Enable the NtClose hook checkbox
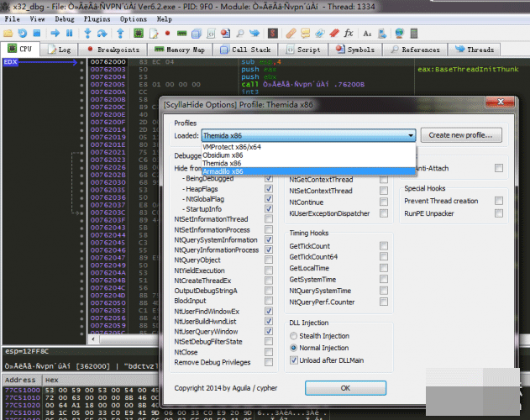Image resolution: width=530 pixels, height=420 pixels. 269,352
